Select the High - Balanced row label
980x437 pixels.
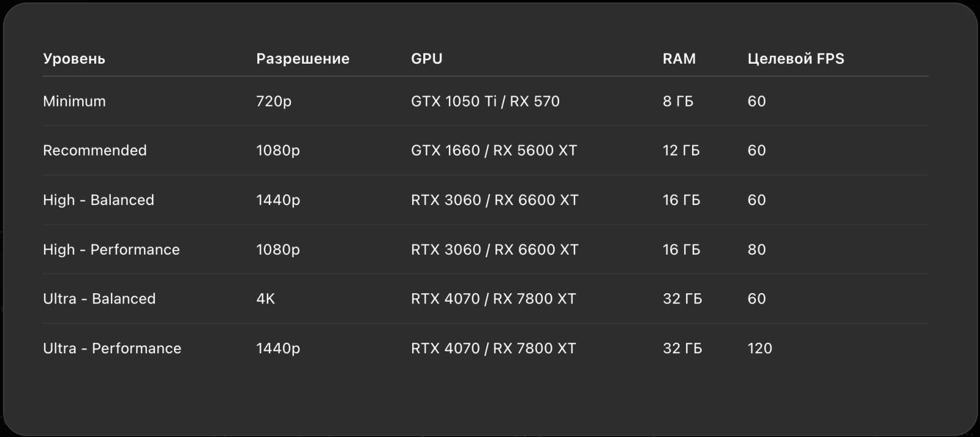99,200
